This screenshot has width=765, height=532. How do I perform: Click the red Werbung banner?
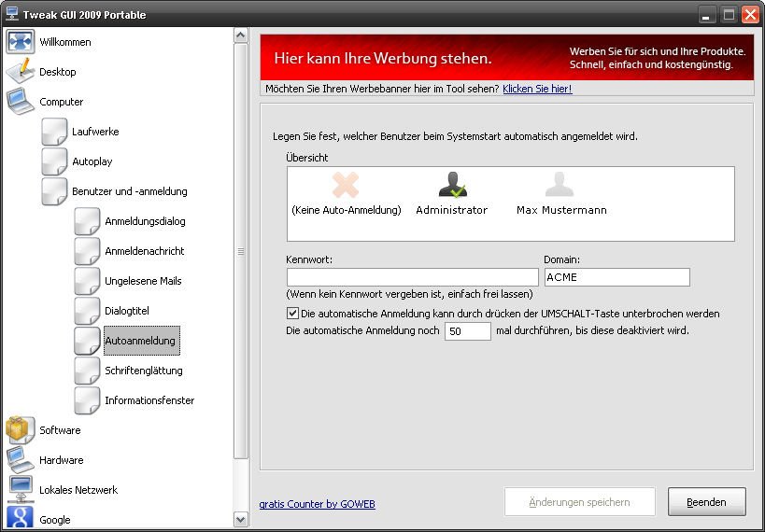coord(507,57)
